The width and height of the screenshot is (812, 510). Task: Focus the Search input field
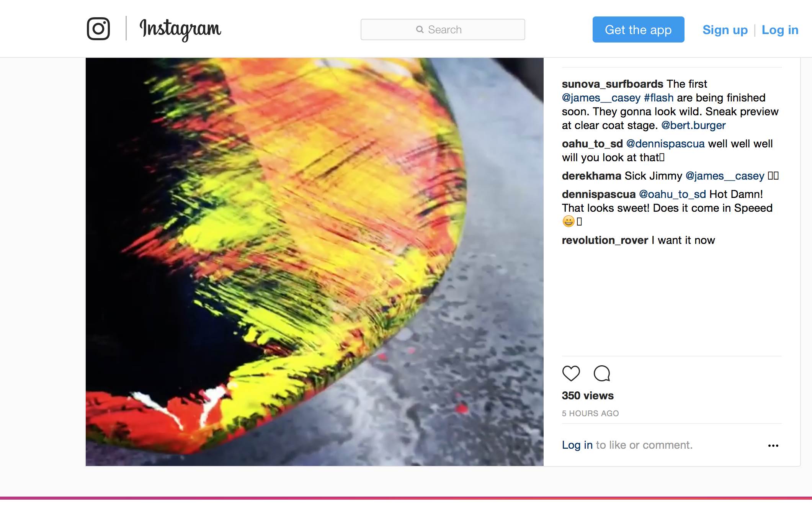[443, 29]
